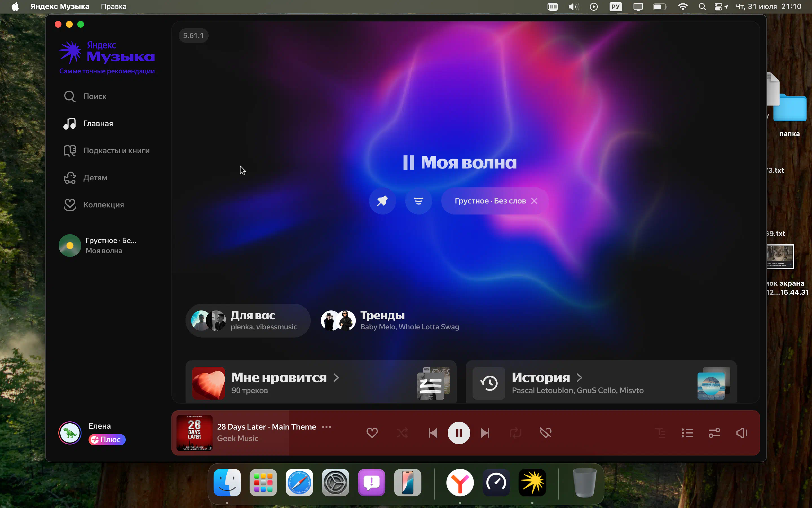Open track title 28 Days Later - Main Theme
Viewport: 812px width, 508px height.
click(266, 427)
